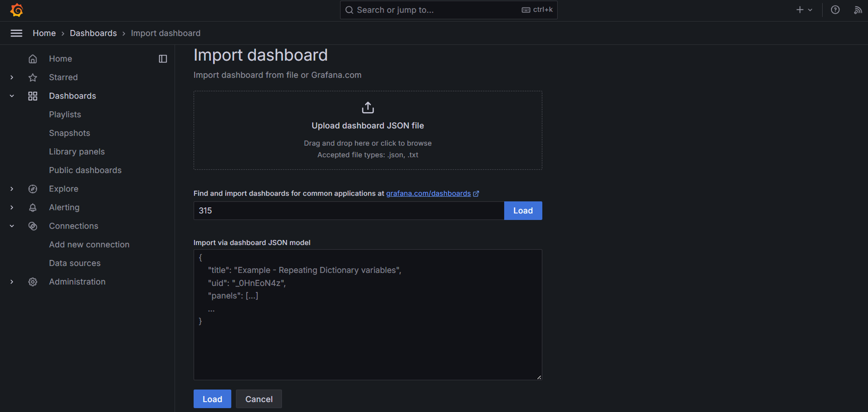Click the Alerting bell icon

(33, 207)
